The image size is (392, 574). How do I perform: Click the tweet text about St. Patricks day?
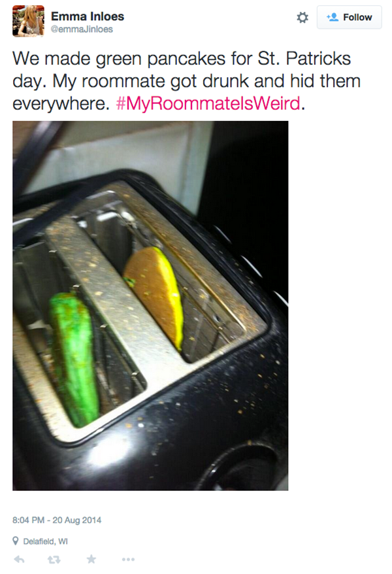click(186, 81)
